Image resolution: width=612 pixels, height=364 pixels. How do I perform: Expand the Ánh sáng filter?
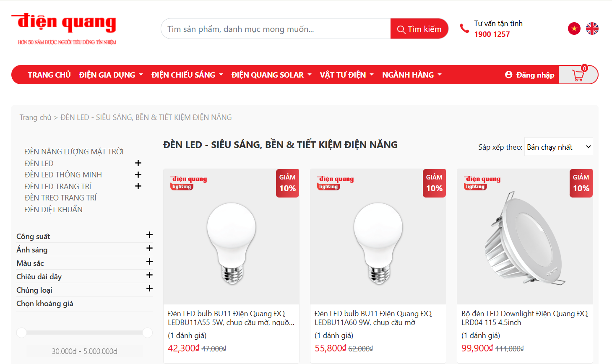click(x=149, y=248)
